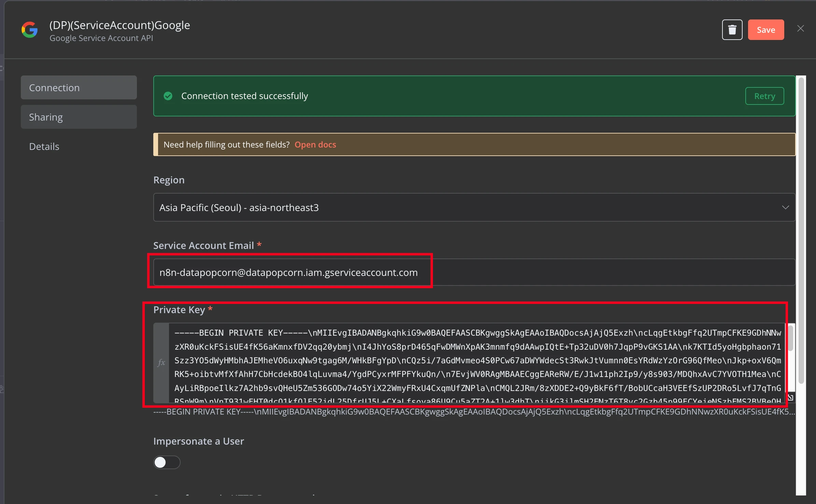Toggle the fx expression button in Private Key
The width and height of the screenshot is (816, 504).
tap(161, 363)
